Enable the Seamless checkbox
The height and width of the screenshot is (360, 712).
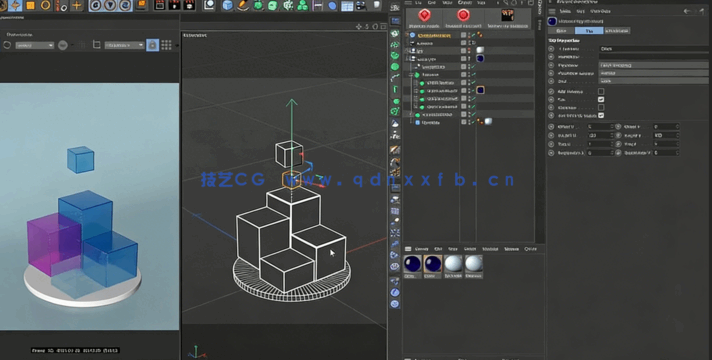tap(601, 108)
